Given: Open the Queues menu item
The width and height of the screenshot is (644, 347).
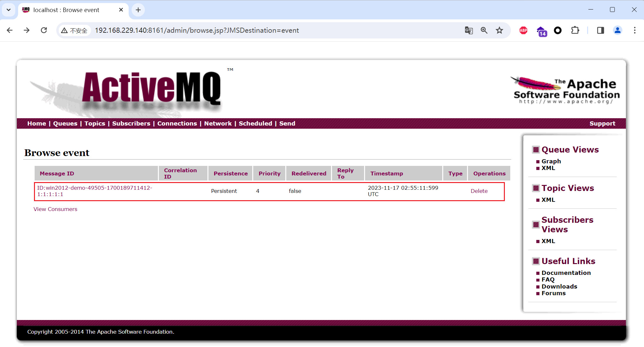Looking at the screenshot, I should click(x=65, y=123).
